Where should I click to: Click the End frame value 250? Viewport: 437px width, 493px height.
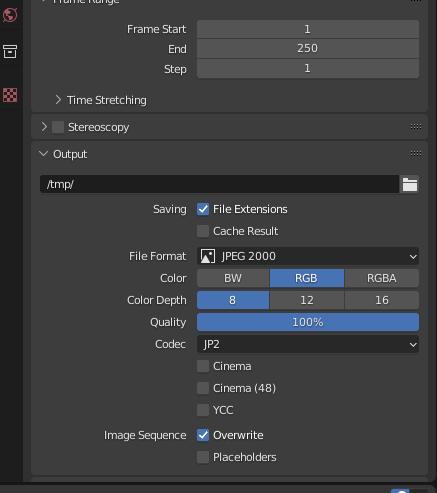[x=308, y=49]
